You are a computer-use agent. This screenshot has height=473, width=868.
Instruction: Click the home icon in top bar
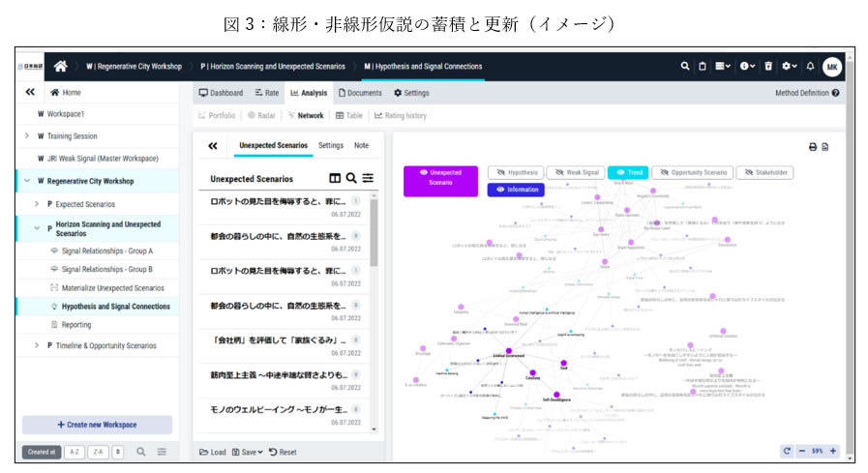tap(60, 67)
